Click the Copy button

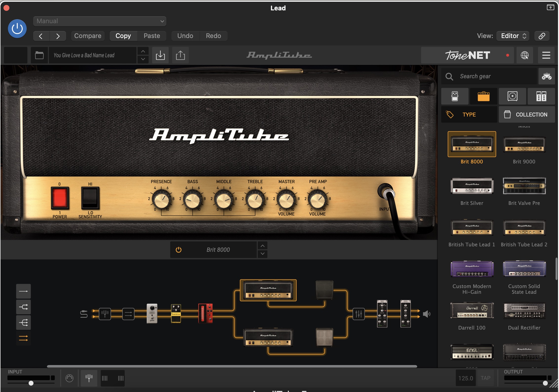click(123, 36)
